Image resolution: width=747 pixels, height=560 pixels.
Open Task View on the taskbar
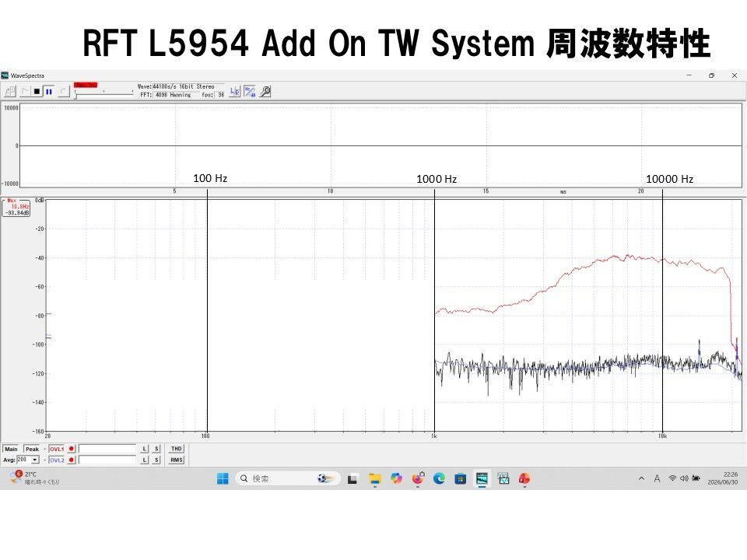coord(352,479)
